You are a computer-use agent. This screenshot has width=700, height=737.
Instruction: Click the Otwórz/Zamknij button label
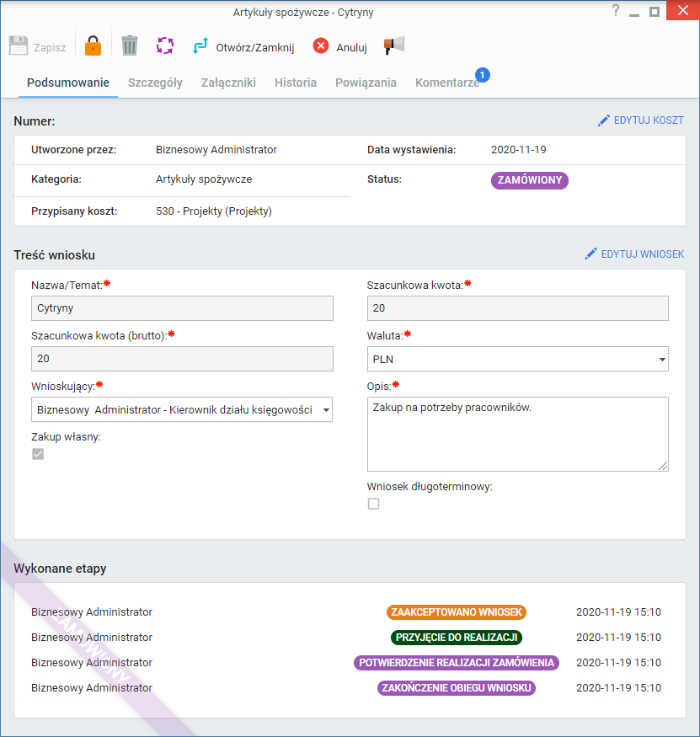tap(255, 47)
